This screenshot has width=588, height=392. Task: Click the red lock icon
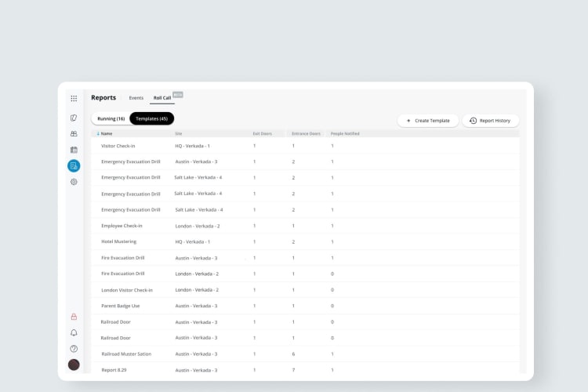tap(74, 317)
